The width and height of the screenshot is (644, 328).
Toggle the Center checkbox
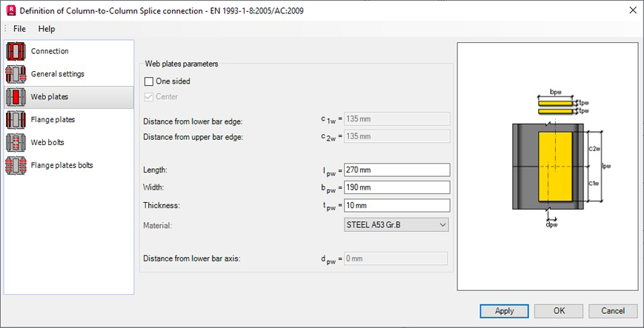tap(149, 97)
